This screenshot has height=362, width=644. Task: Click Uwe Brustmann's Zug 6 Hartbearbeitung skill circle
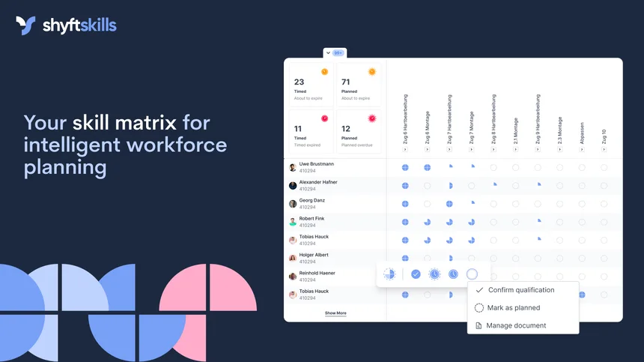[405, 167]
